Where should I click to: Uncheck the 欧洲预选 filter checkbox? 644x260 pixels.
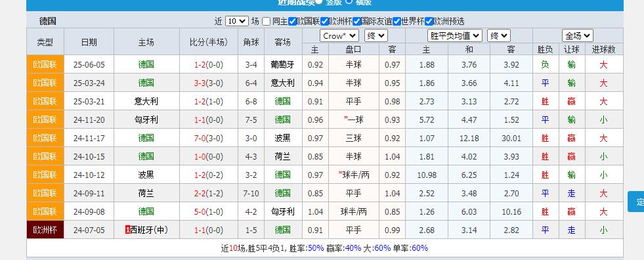[x=429, y=22]
